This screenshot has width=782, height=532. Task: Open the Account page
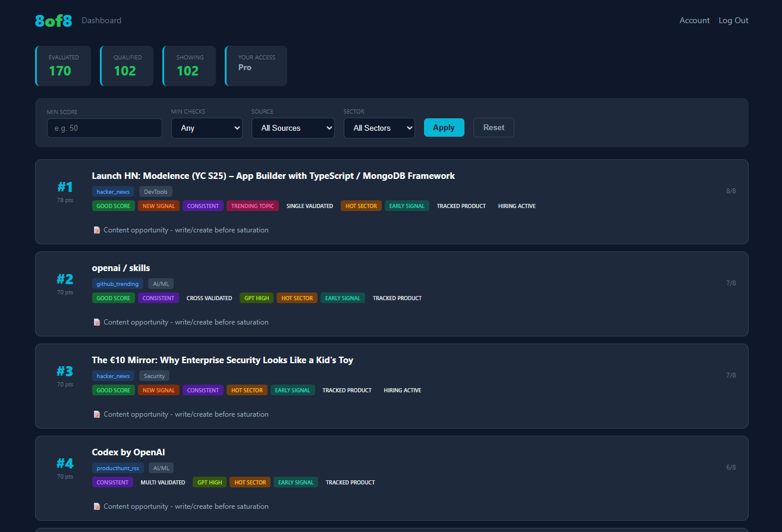click(x=694, y=20)
